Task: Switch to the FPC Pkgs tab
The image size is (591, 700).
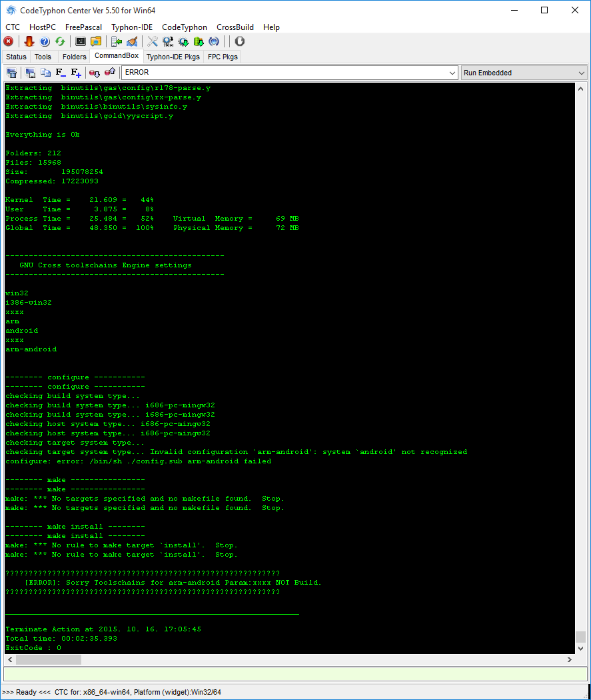Action: tap(223, 57)
